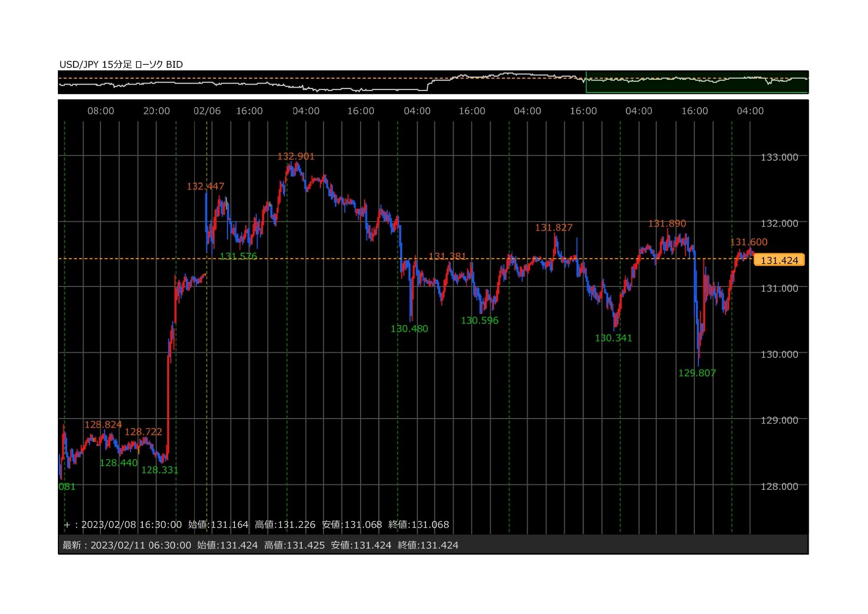Click the crosshair info line dated 2023/02/08

(x=256, y=524)
